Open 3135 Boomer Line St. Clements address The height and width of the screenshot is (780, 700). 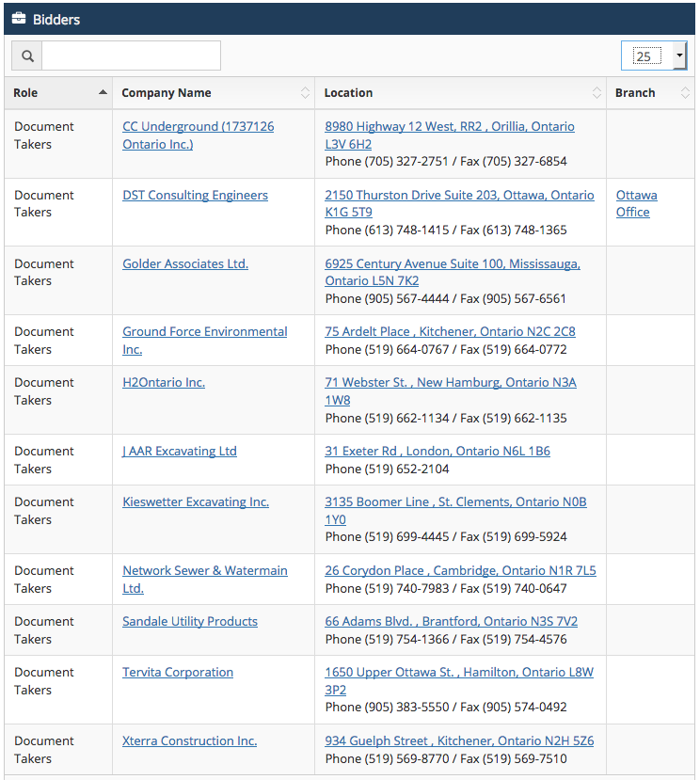pyautogui.click(x=455, y=510)
